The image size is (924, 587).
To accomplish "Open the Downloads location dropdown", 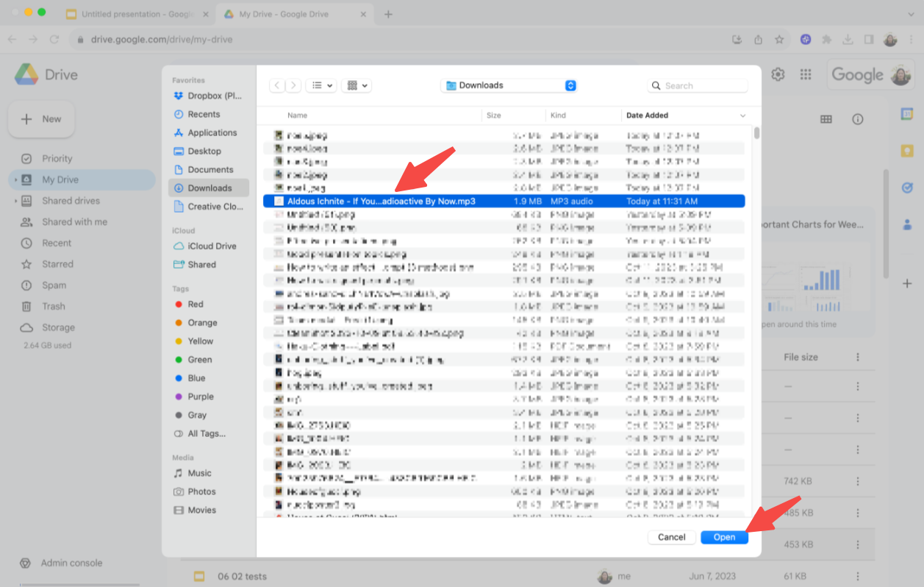I will pos(508,85).
